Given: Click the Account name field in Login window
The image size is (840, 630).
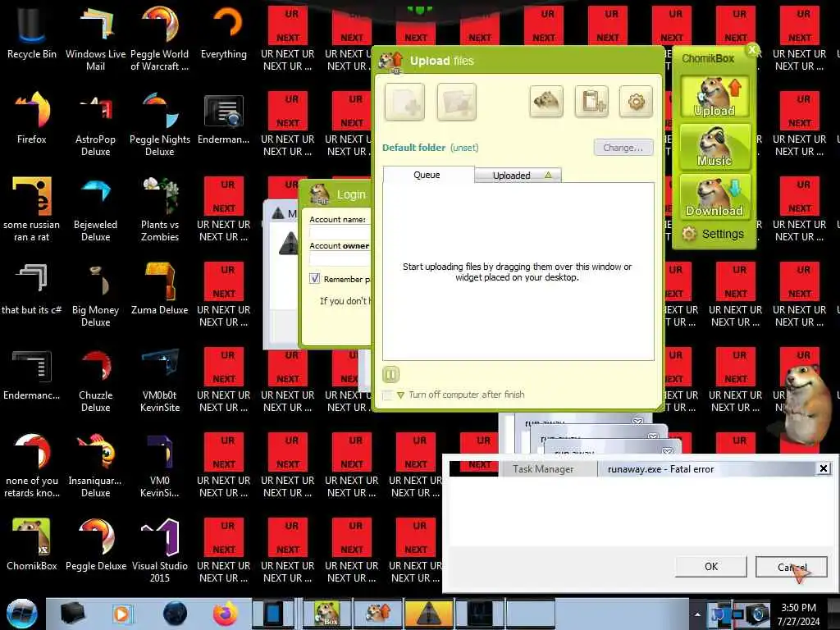Looking at the screenshot, I should (x=340, y=232).
